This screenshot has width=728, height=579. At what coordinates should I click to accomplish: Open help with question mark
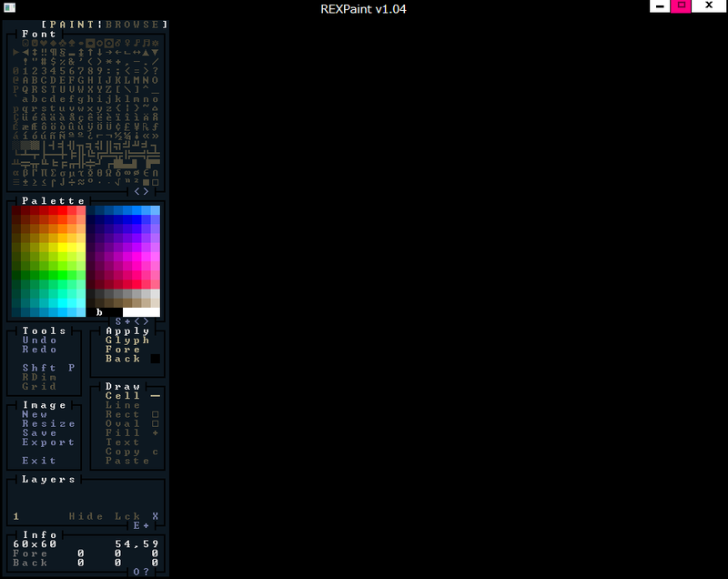146,572
